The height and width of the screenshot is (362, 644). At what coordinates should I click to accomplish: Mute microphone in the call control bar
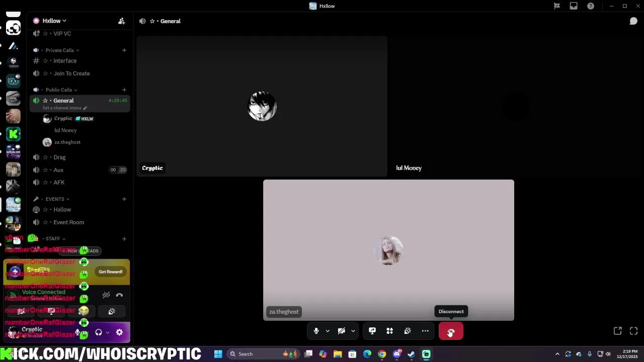click(316, 331)
